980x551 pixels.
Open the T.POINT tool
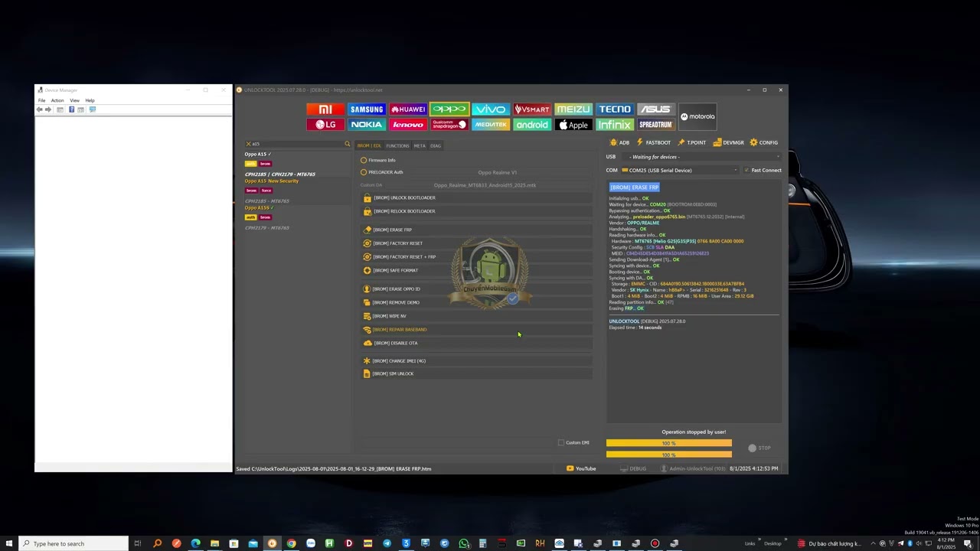[x=692, y=142]
